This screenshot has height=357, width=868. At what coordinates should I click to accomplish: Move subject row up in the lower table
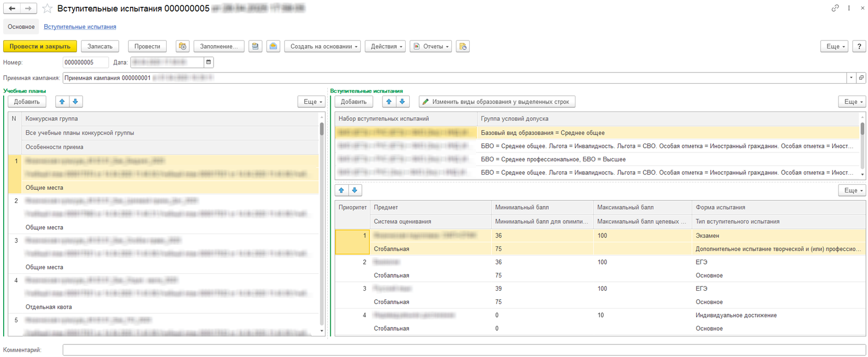pos(341,190)
